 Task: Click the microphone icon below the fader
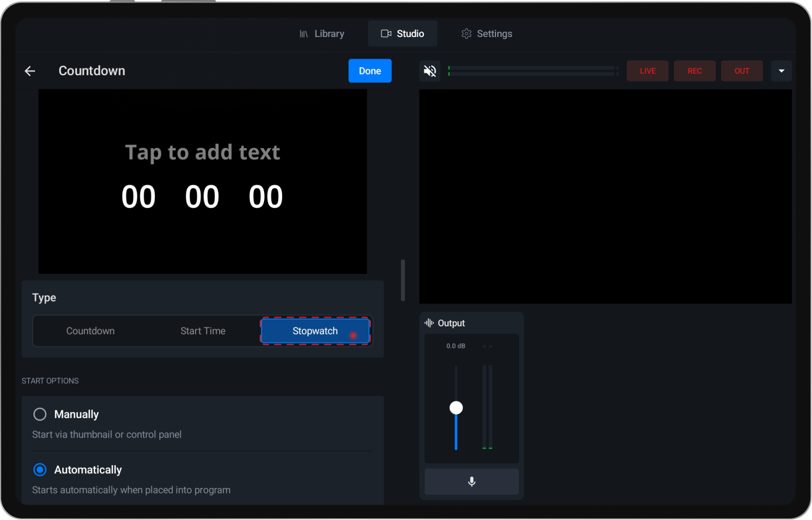[471, 482]
